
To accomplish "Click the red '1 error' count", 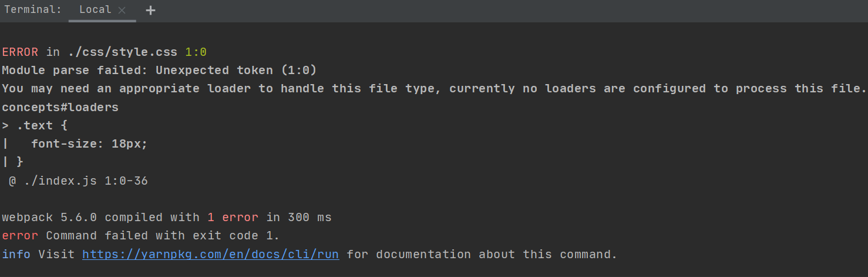I will pos(233,218).
